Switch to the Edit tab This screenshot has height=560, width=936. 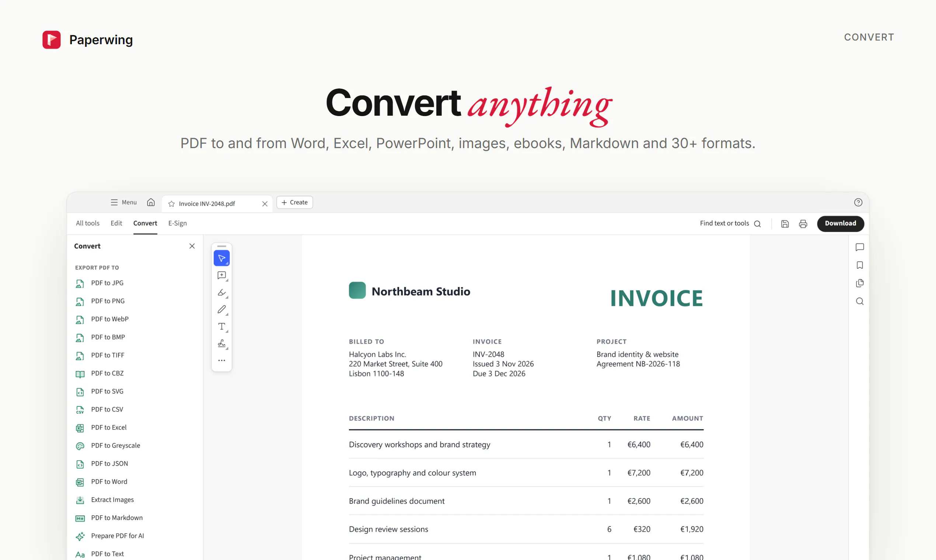116,223
